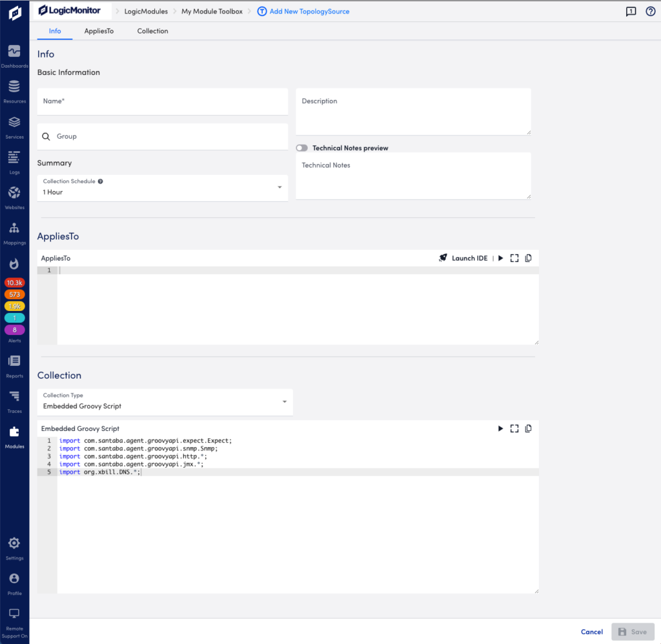The width and height of the screenshot is (661, 644).
Task: Expand AppliesTo editor to fullscreen
Action: pos(514,258)
